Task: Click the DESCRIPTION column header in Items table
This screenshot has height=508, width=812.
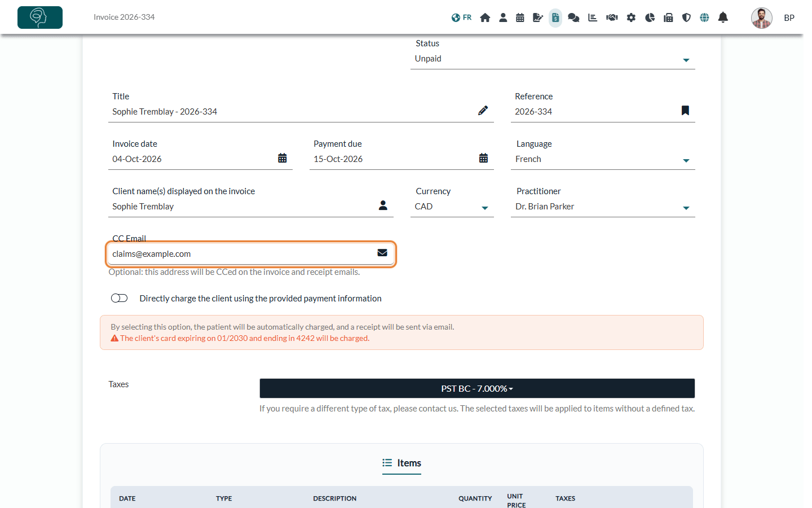Action: 335,498
